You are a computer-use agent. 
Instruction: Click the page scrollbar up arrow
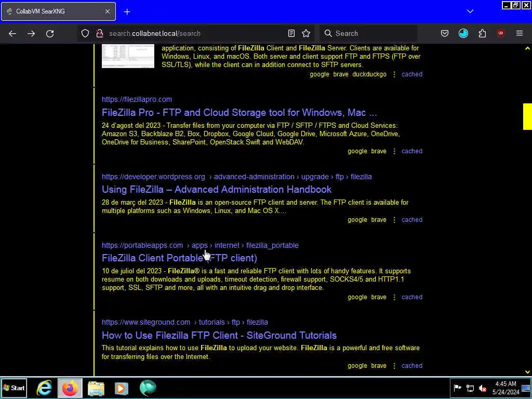[x=527, y=48]
